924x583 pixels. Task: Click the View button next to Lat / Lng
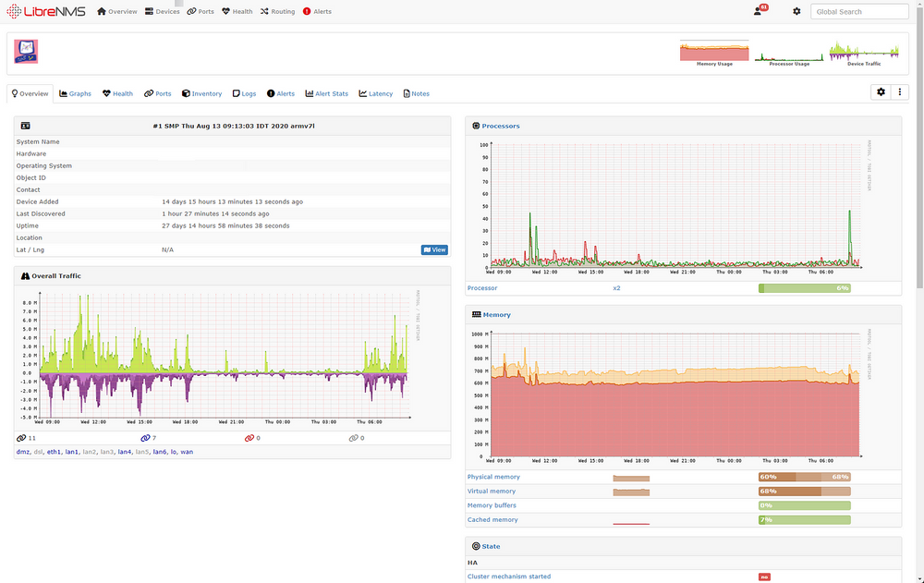coord(434,249)
